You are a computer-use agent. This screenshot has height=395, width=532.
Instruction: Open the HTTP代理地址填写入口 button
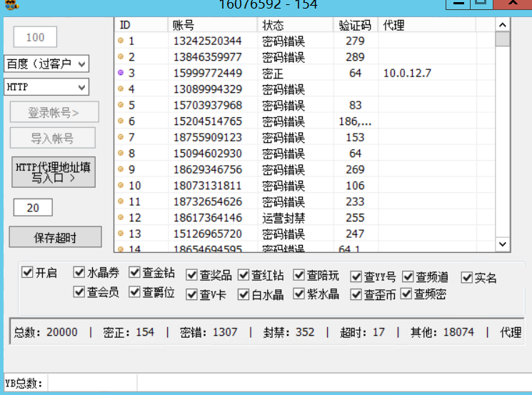(x=54, y=172)
